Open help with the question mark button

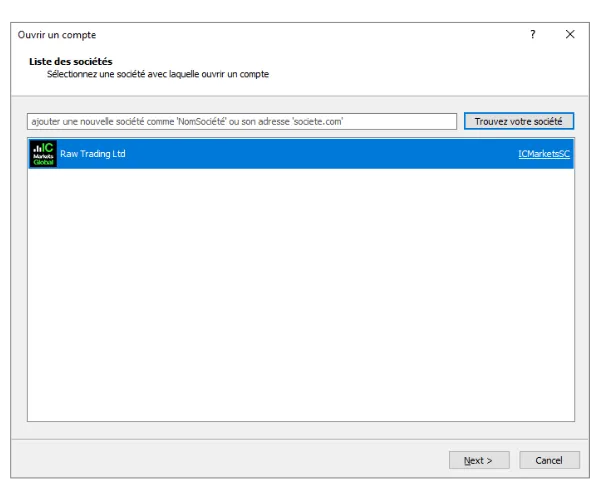[532, 34]
